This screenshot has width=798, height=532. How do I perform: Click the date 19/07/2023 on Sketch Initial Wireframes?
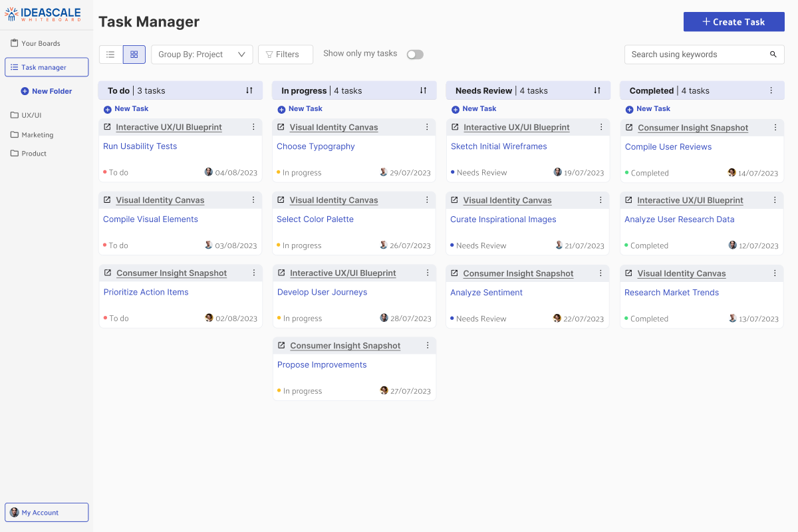click(584, 172)
